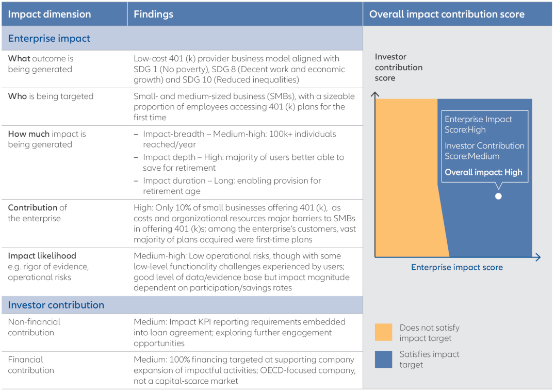Viewport: 555px width, 392px height.
Task: Click the 'Overall impact contribution score' header
Action: coord(447,14)
